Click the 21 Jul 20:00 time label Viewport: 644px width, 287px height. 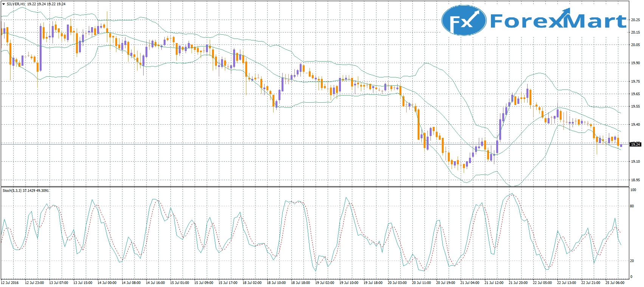pyautogui.click(x=518, y=282)
